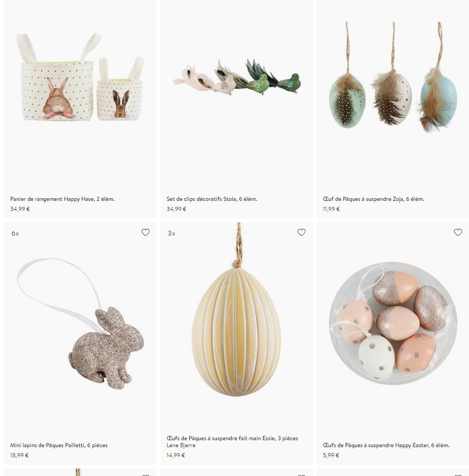Viewport: 469px width, 476px height.
Task: Toggle wishlist heart for Happy Easter eggs
Action: click(x=458, y=232)
